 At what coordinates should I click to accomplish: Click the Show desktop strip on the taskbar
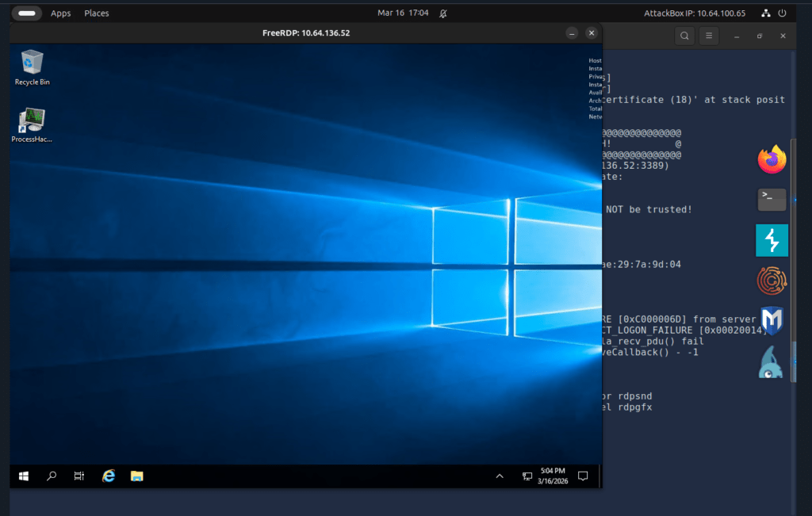(x=599, y=476)
